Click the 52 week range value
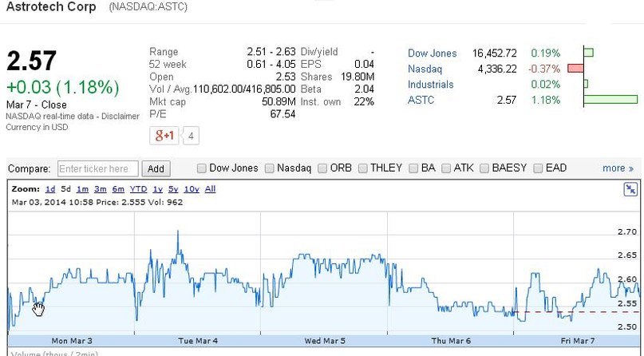 [x=271, y=65]
